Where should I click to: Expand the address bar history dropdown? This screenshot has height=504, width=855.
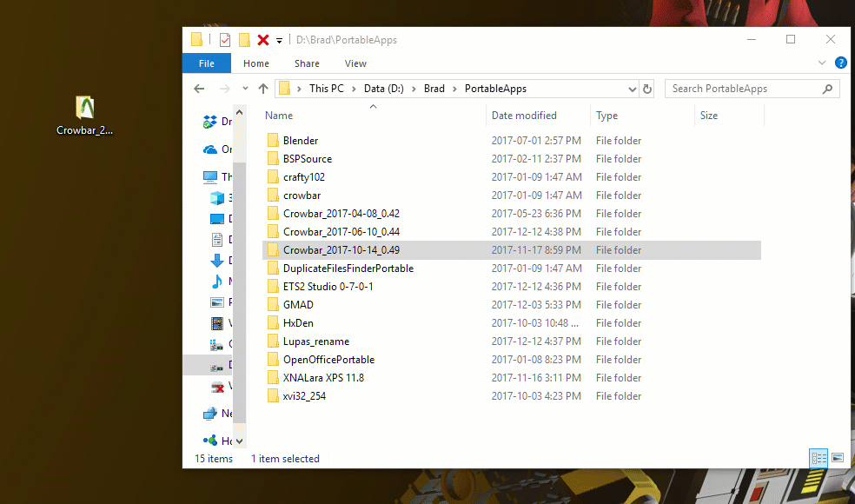632,89
